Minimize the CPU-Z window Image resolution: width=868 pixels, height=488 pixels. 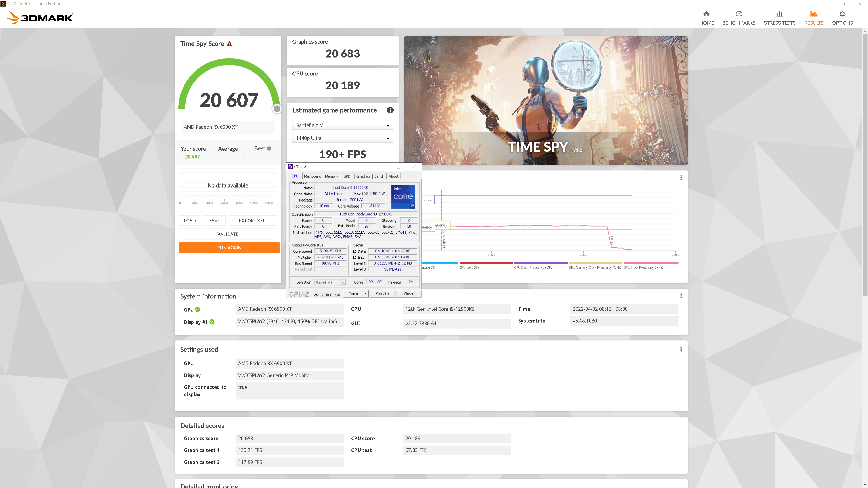tap(382, 167)
